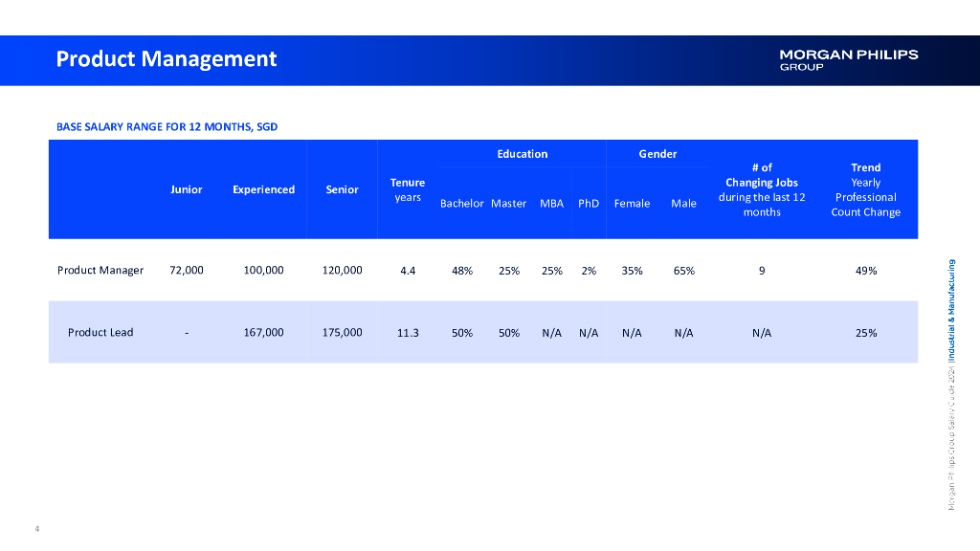Select Product Manager junior salary 72,000
This screenshot has width=980, height=551.
click(187, 270)
